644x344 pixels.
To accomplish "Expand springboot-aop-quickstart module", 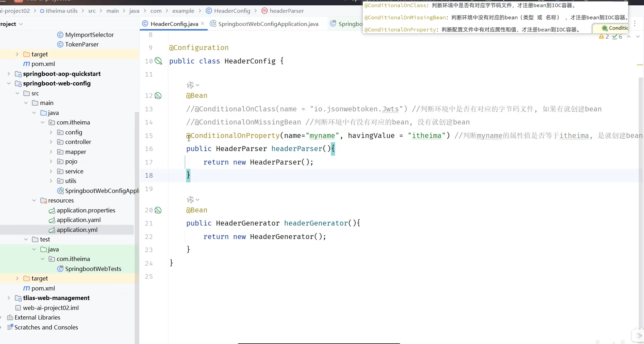I will pyautogui.click(x=9, y=74).
